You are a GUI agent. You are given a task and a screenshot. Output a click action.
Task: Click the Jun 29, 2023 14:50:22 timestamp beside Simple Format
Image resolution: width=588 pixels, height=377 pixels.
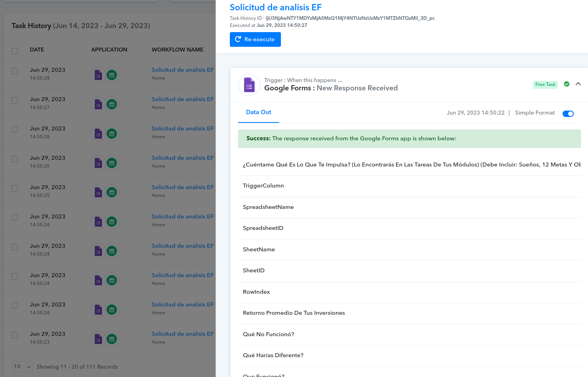pyautogui.click(x=475, y=113)
